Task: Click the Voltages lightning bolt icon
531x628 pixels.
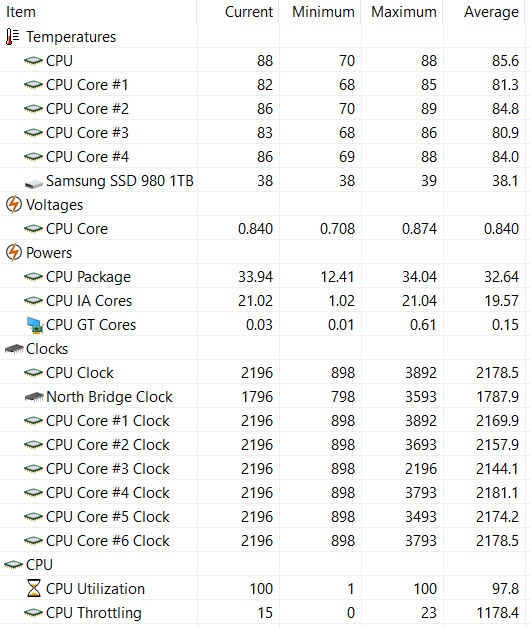Action: [14, 204]
